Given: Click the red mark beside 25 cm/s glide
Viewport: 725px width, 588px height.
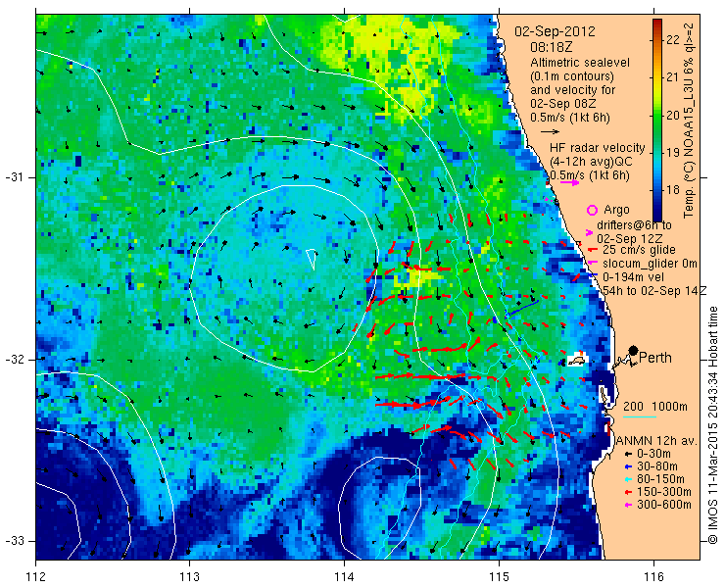Looking at the screenshot, I should point(591,250).
